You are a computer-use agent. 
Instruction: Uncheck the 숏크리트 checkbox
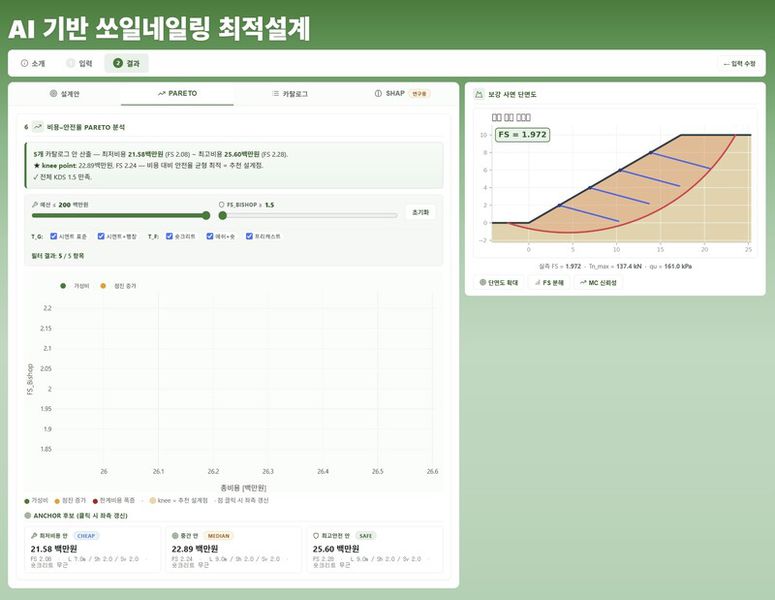pos(169,236)
